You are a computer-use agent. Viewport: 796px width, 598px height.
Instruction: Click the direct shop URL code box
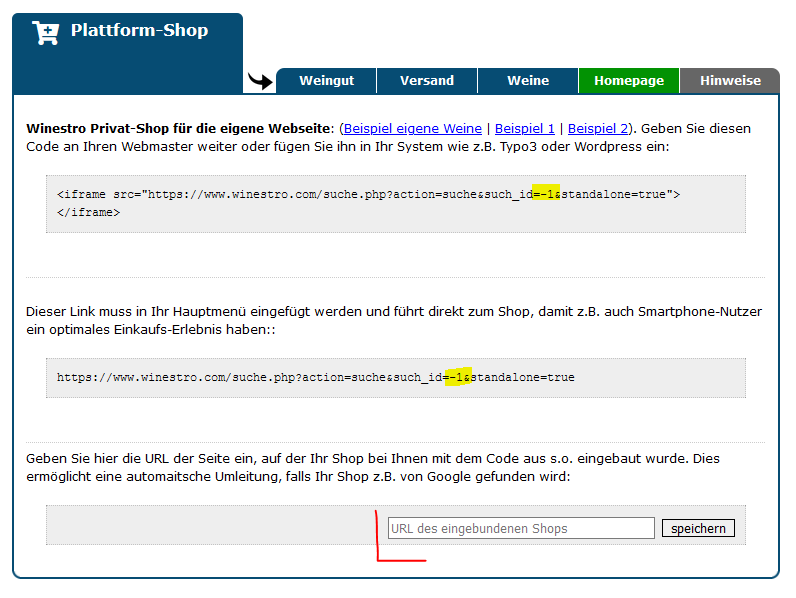click(395, 378)
